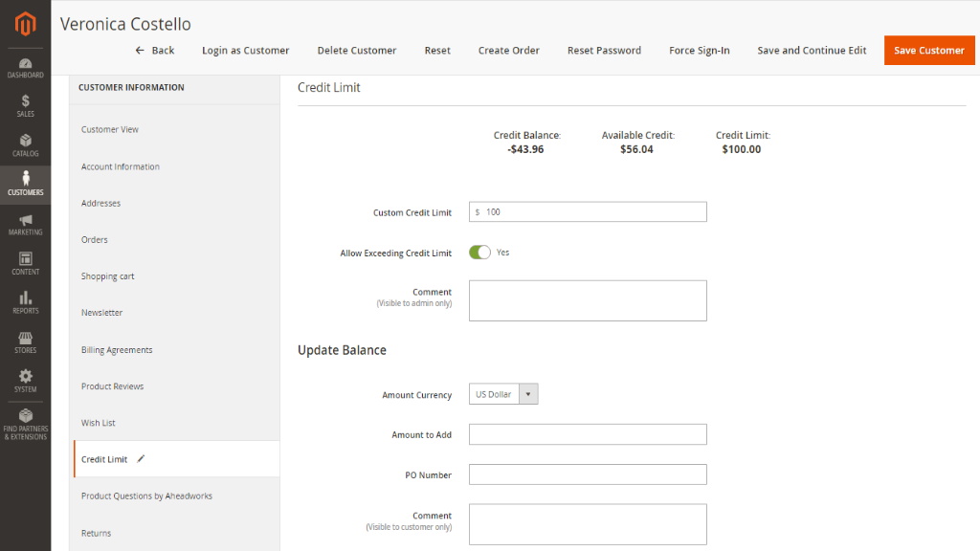The width and height of the screenshot is (980, 551).
Task: Focus the admin-only Comment textarea
Action: (x=588, y=300)
